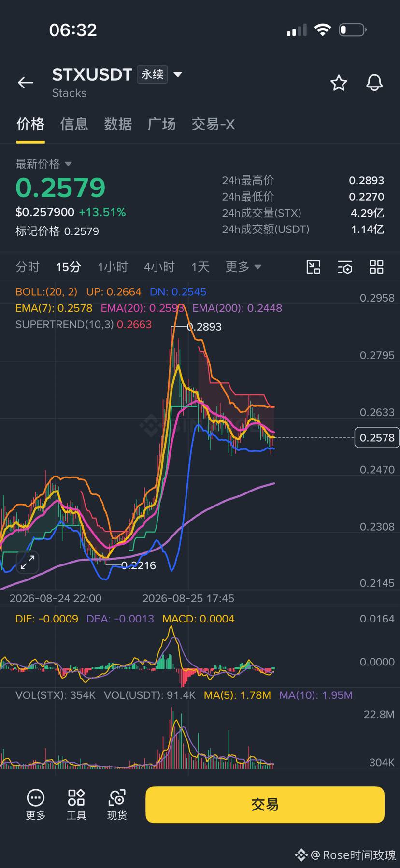Screen dimensions: 400x868
Task: Switch to the 数据 tab
Action: coord(118,124)
